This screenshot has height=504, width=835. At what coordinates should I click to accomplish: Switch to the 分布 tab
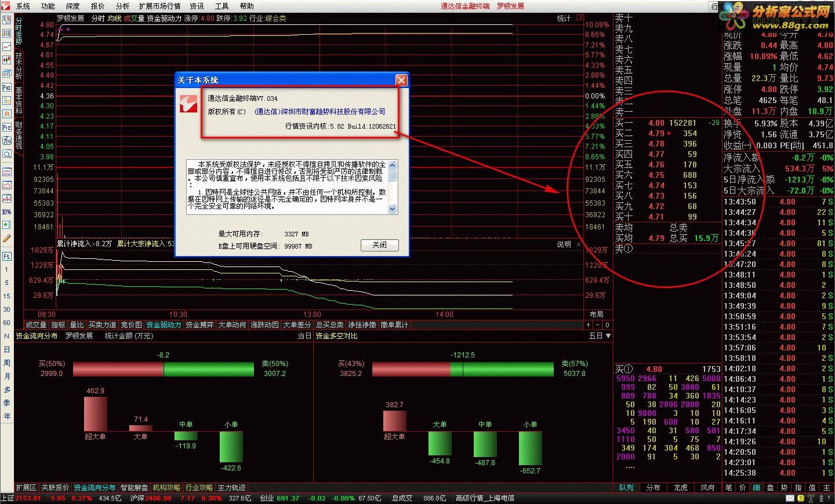click(654, 488)
